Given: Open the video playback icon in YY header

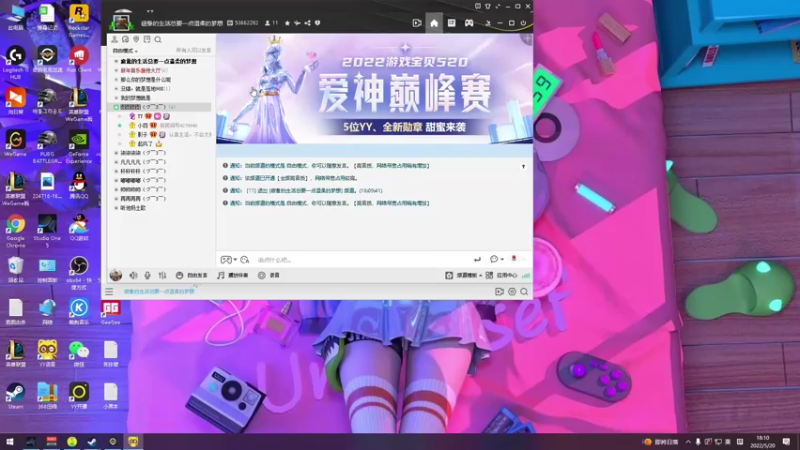Looking at the screenshot, I should click(417, 23).
